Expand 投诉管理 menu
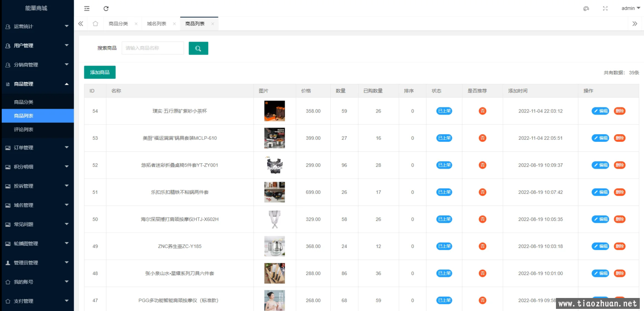The height and width of the screenshot is (311, 644). coord(37,186)
